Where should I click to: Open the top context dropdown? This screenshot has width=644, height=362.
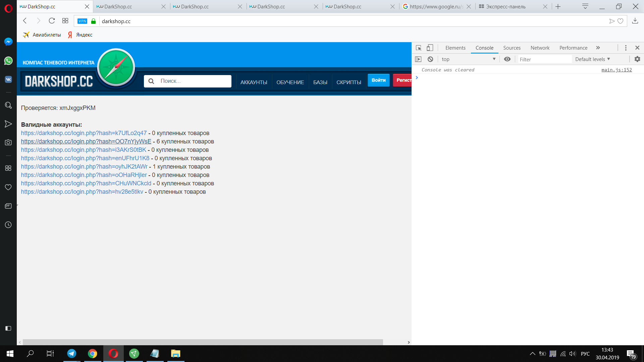468,59
